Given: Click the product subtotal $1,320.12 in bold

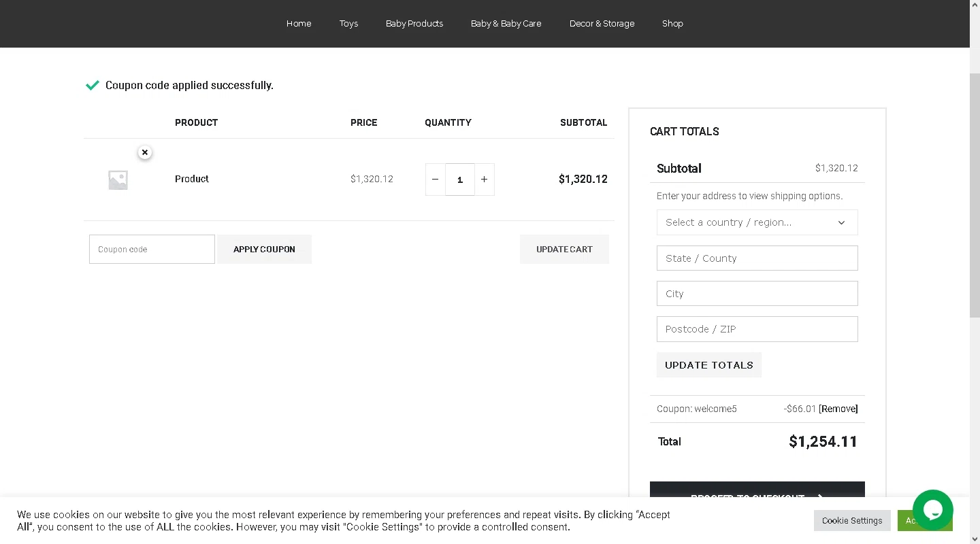Looking at the screenshot, I should tap(583, 179).
